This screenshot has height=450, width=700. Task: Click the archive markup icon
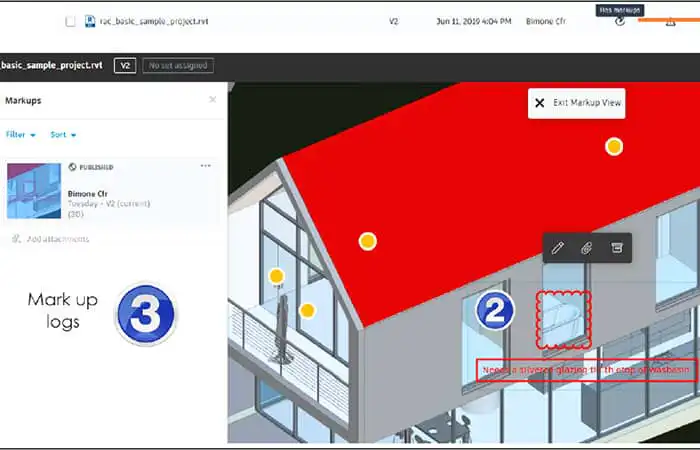[617, 247]
